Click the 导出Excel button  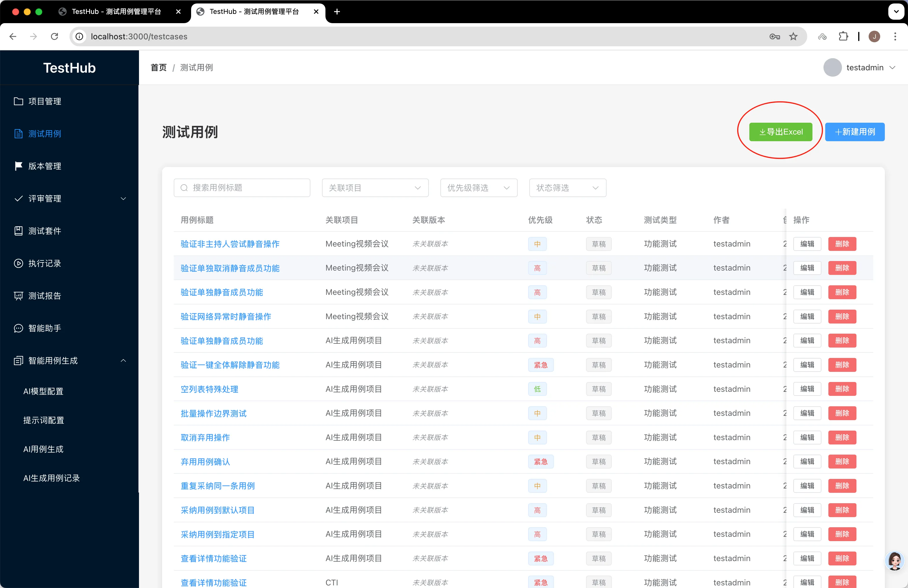(x=780, y=132)
